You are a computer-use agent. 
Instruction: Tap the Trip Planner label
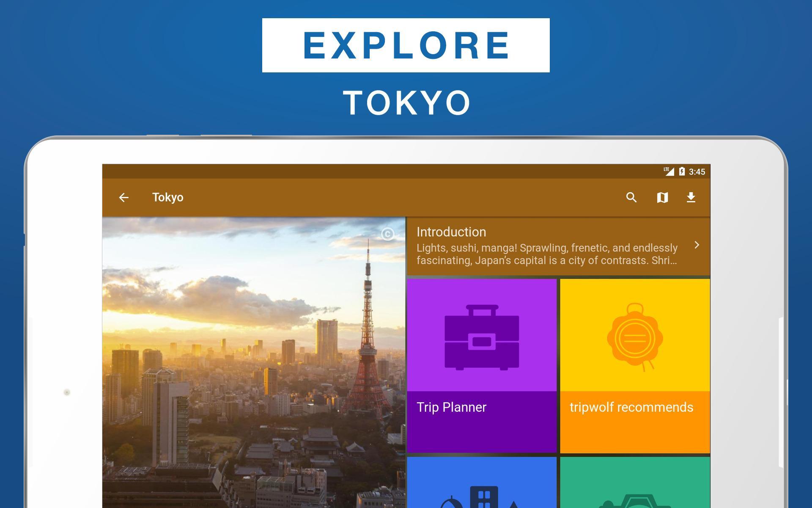451,407
